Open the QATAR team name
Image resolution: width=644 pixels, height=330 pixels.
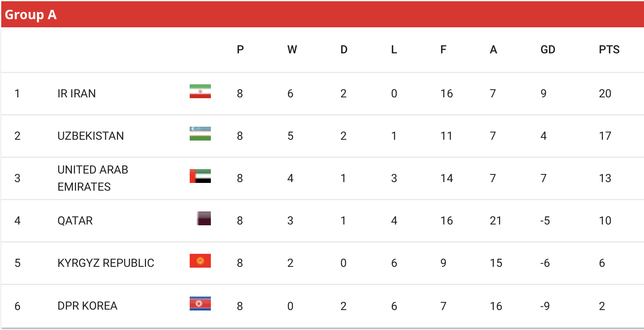[75, 221]
